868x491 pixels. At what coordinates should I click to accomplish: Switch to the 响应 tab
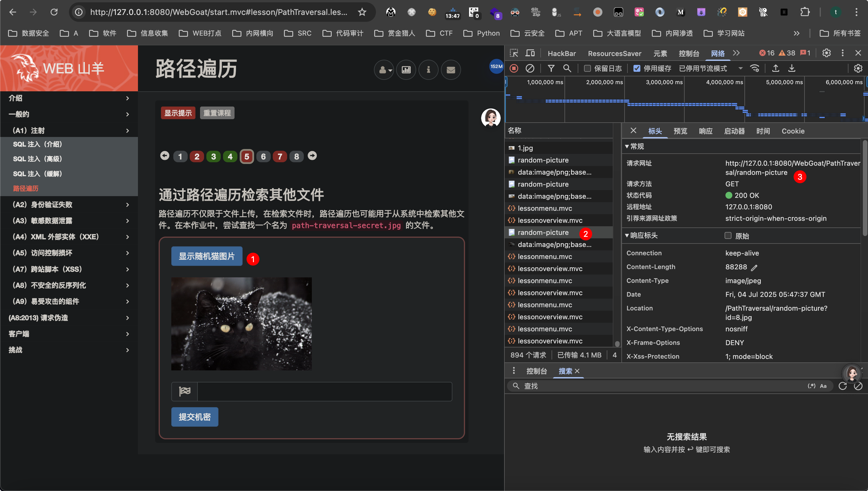(705, 131)
